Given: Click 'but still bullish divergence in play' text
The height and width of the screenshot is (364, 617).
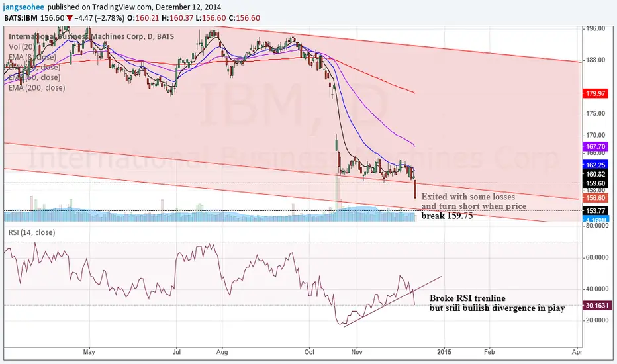Looking at the screenshot, I should 497,308.
